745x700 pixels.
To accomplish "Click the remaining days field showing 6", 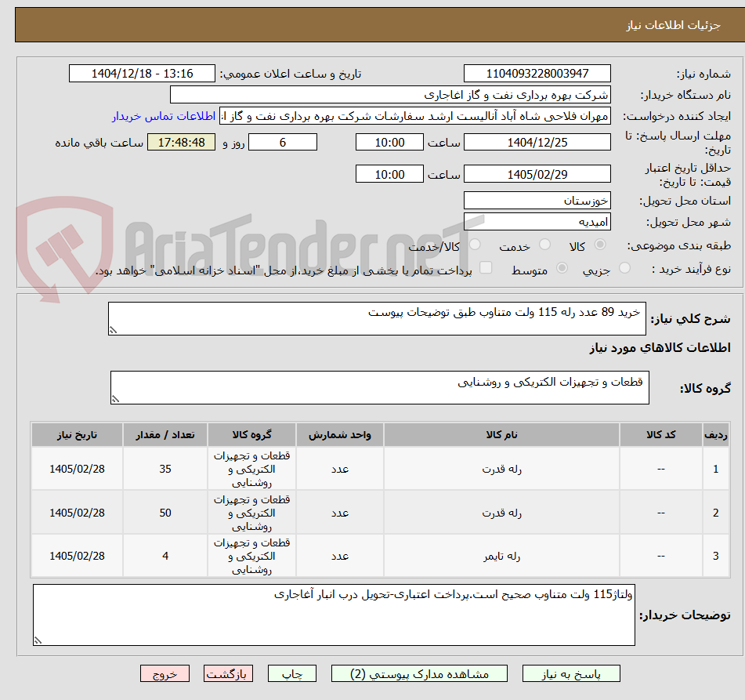I will (x=283, y=142).
